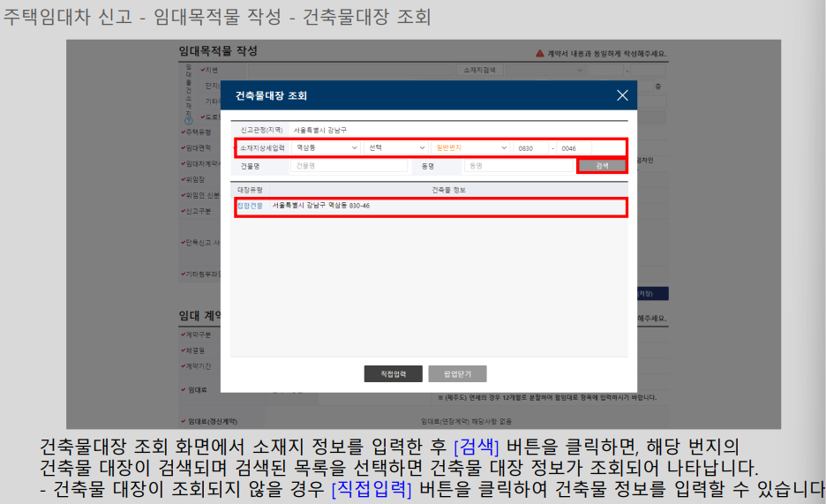Click the 신고구분 label in background form

pos(198,211)
